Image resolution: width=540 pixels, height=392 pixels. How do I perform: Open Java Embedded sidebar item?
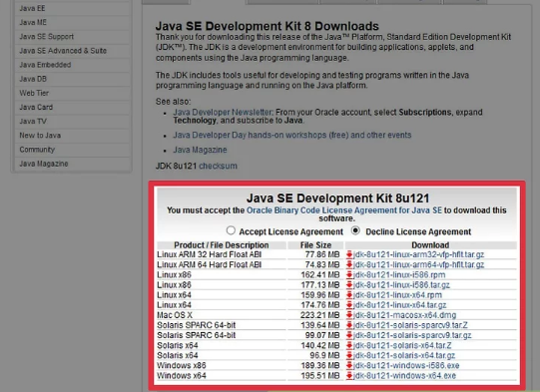pyautogui.click(x=45, y=65)
